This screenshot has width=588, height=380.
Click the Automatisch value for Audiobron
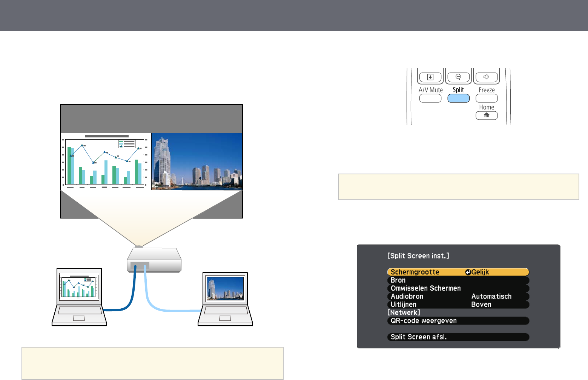tap(491, 297)
